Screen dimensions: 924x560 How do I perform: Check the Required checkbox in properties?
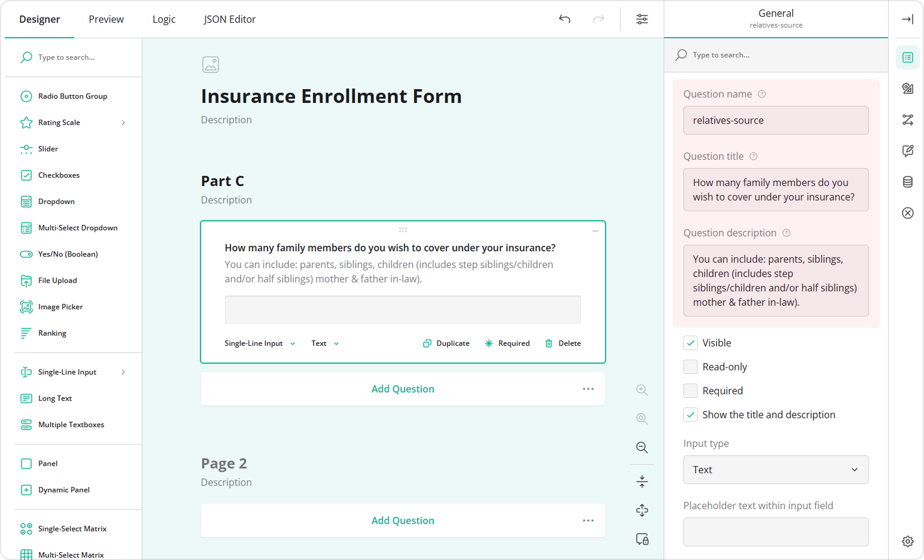[691, 391]
